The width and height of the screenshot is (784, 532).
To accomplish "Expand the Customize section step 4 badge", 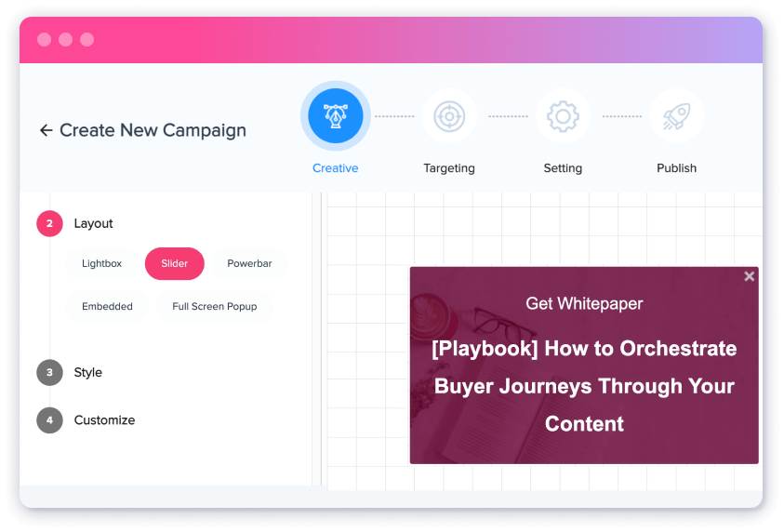I will tap(49, 420).
